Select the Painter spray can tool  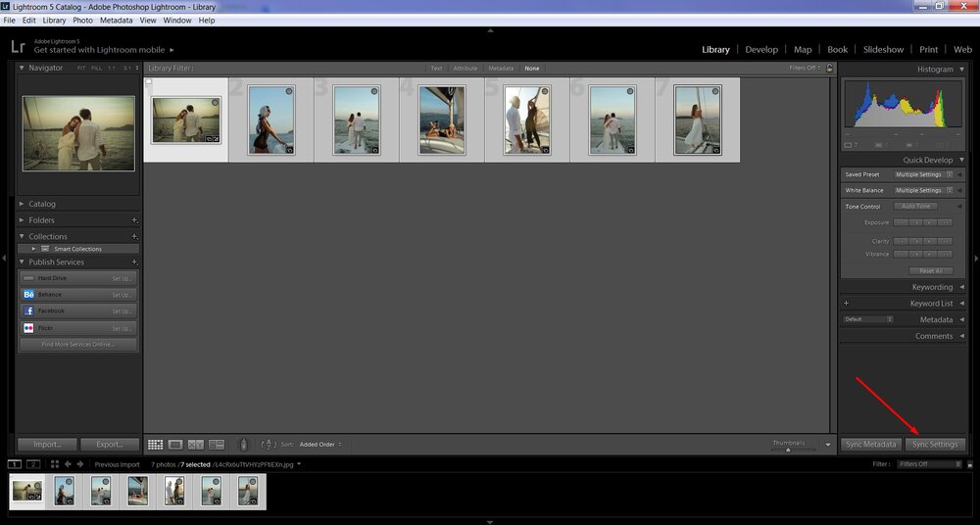[x=244, y=445]
